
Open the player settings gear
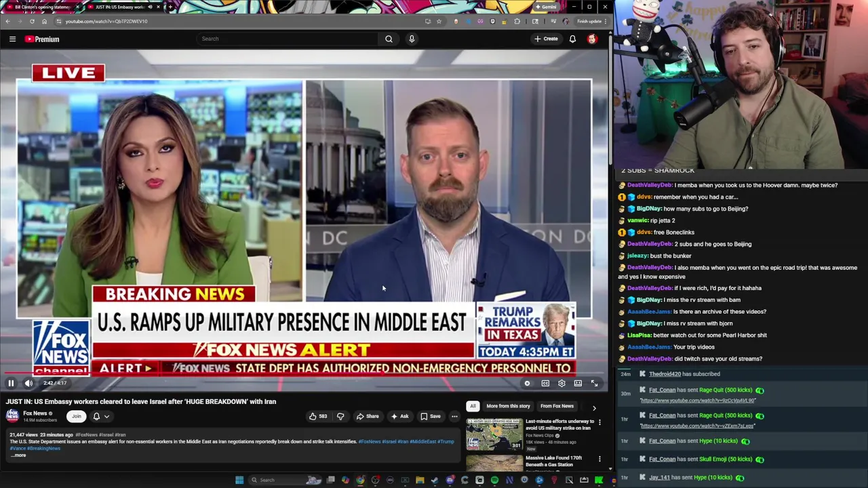(561, 383)
